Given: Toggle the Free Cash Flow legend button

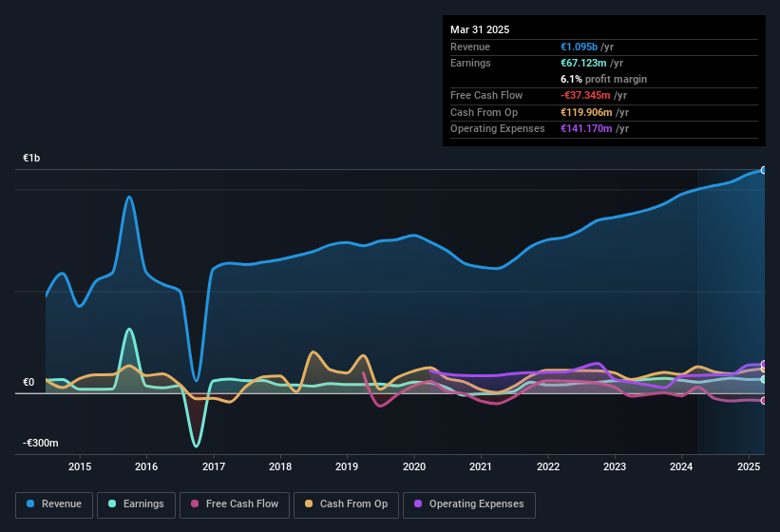Looking at the screenshot, I should (x=235, y=504).
